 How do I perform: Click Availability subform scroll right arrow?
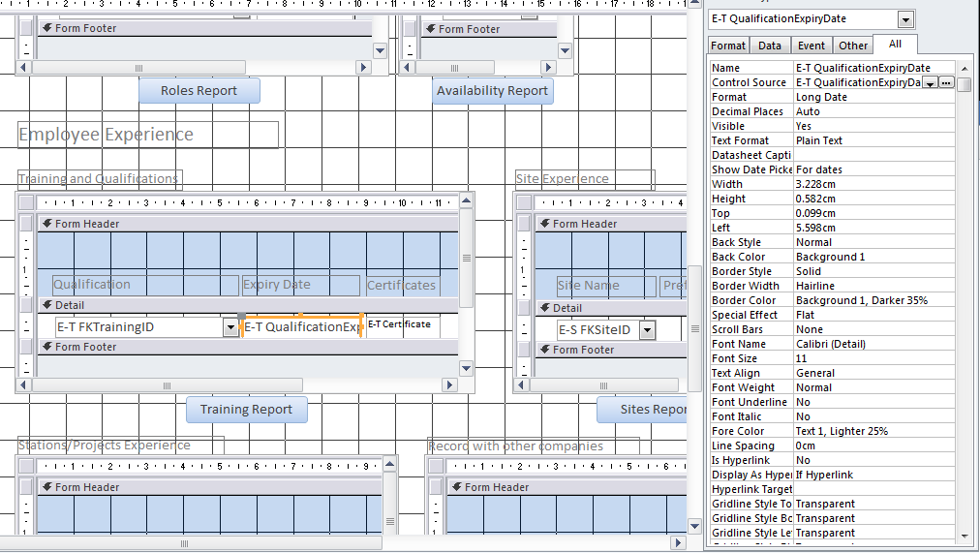pos(548,68)
